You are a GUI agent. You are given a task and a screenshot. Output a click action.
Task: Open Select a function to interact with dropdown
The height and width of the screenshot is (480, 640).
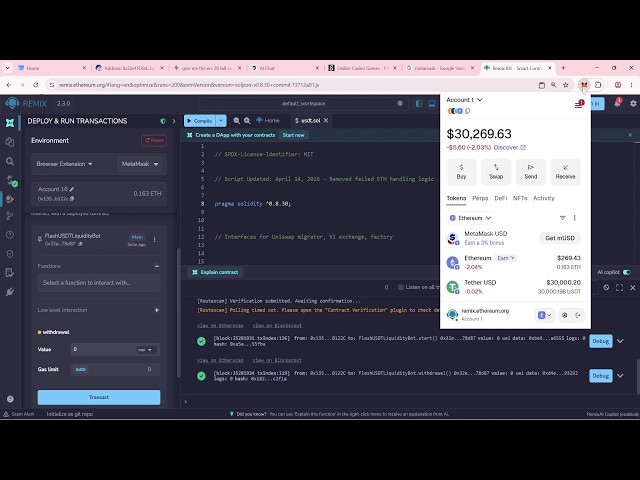[x=99, y=282]
